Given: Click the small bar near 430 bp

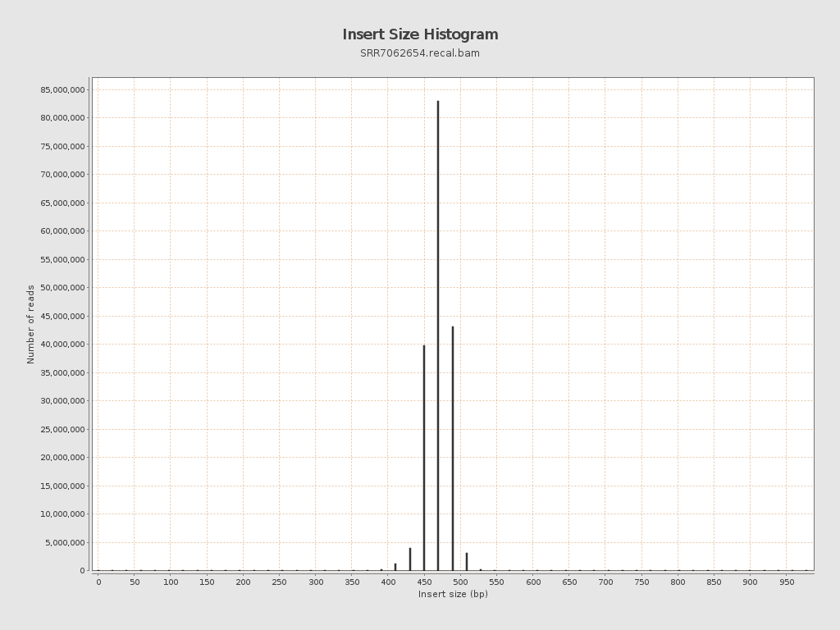Looking at the screenshot, I should coord(410,559).
